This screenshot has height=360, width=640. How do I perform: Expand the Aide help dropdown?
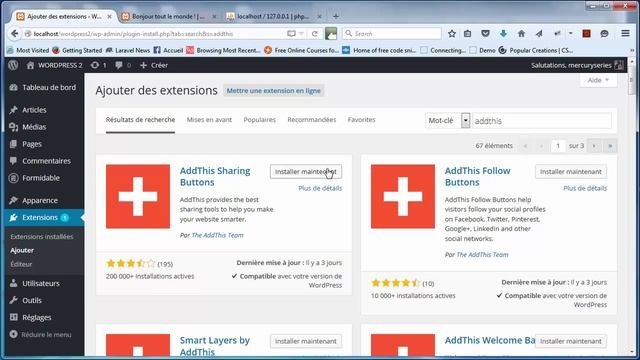(598, 80)
